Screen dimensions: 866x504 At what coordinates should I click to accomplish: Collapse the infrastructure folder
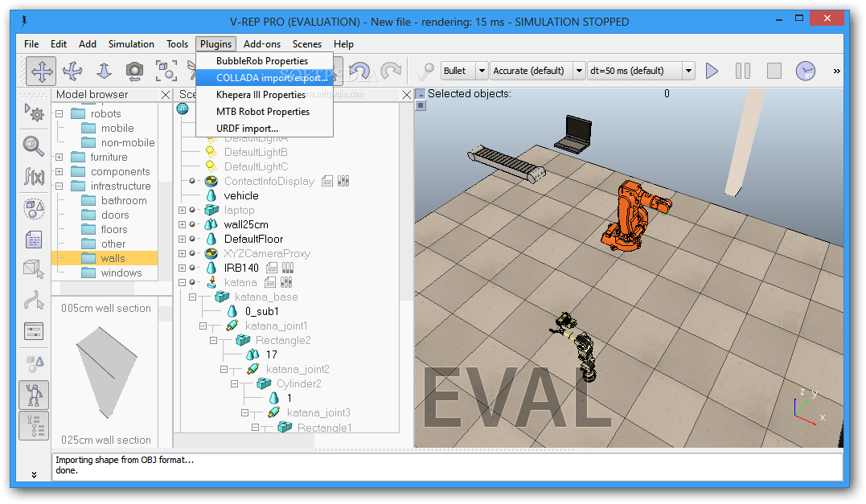pos(59,186)
